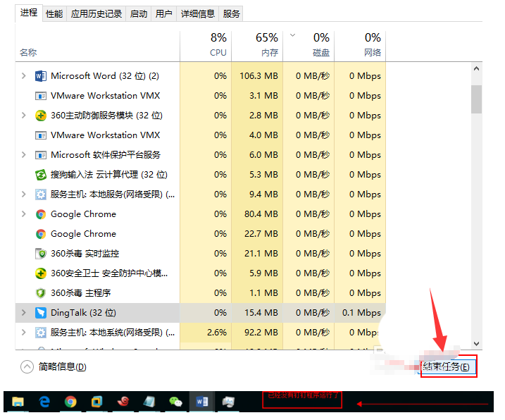Screen dimensions: 505x420
Task: Click the Microsoft Word process icon
Action: tap(41, 76)
